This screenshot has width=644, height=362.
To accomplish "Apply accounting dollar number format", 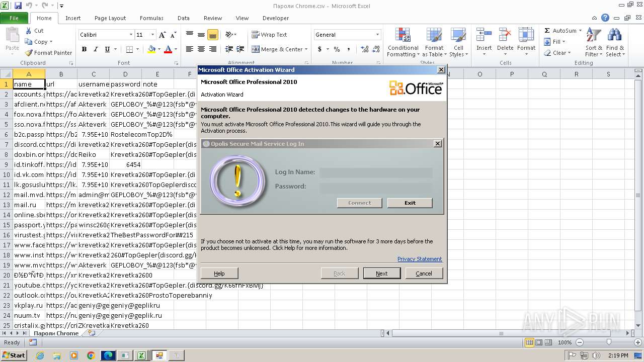I will coord(319,49).
